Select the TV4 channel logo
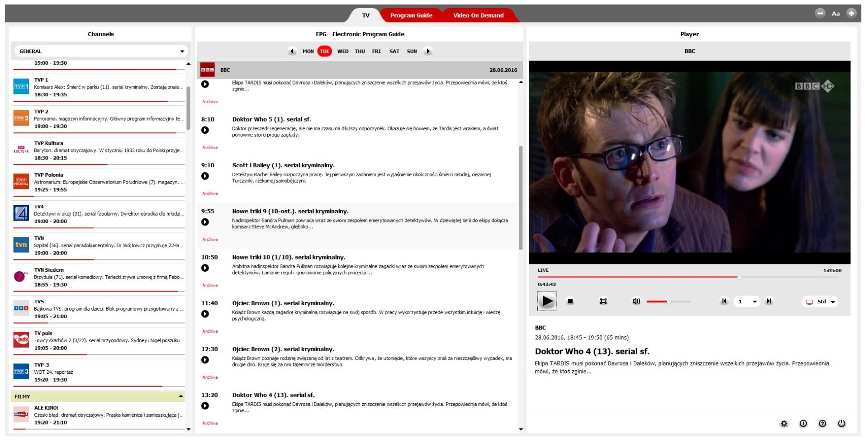The image size is (868, 443). [x=21, y=213]
